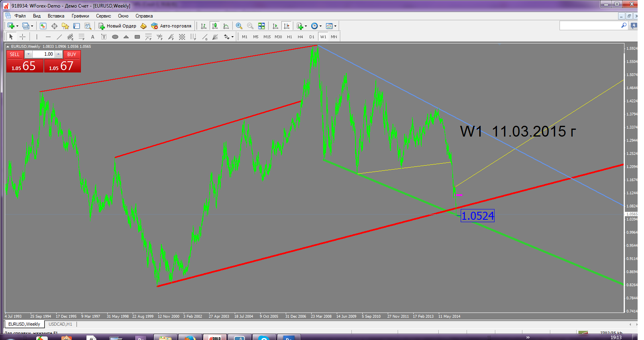The width and height of the screenshot is (644, 340).
Task: Collapse the one-click trading panel triangle
Action: pos(8,47)
